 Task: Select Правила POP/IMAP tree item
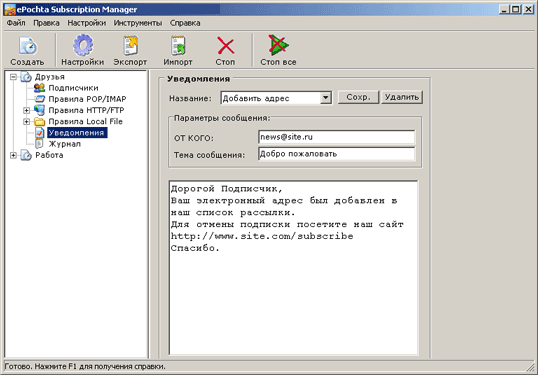pyautogui.click(x=87, y=99)
